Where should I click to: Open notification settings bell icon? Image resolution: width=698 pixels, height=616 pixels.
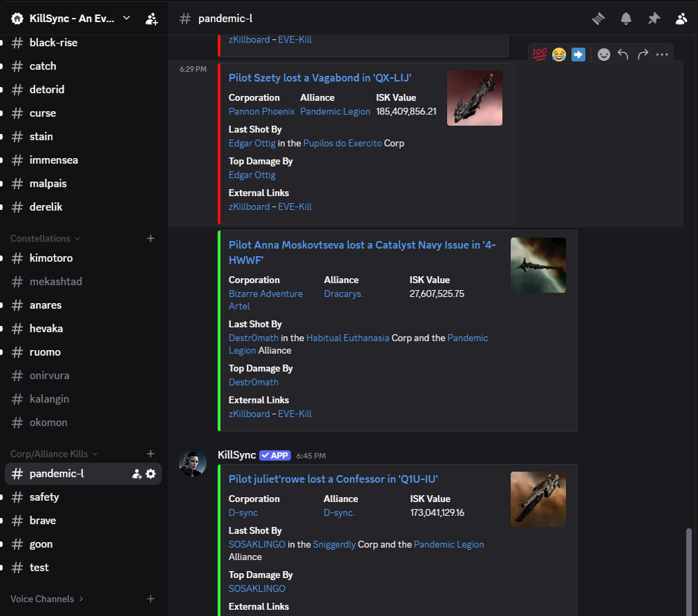(625, 19)
